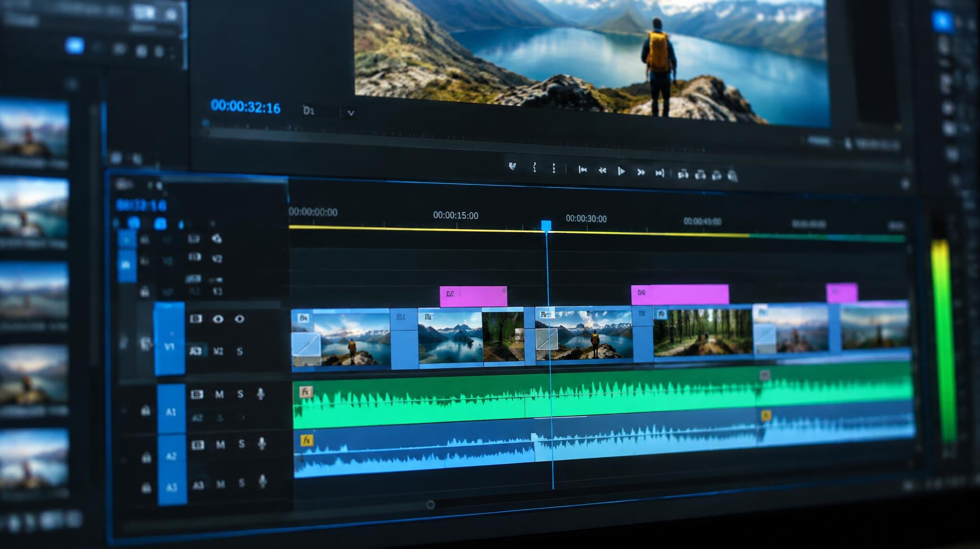Click the Export Frame camera icon
The height and width of the screenshot is (549, 980).
tap(716, 176)
